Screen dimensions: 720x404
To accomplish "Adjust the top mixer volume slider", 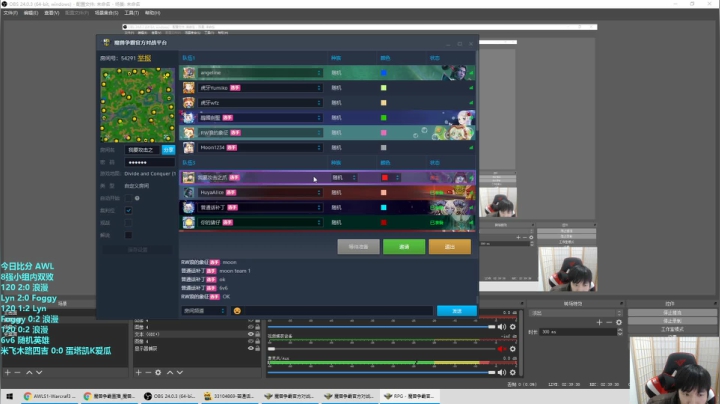I will click(x=382, y=327).
